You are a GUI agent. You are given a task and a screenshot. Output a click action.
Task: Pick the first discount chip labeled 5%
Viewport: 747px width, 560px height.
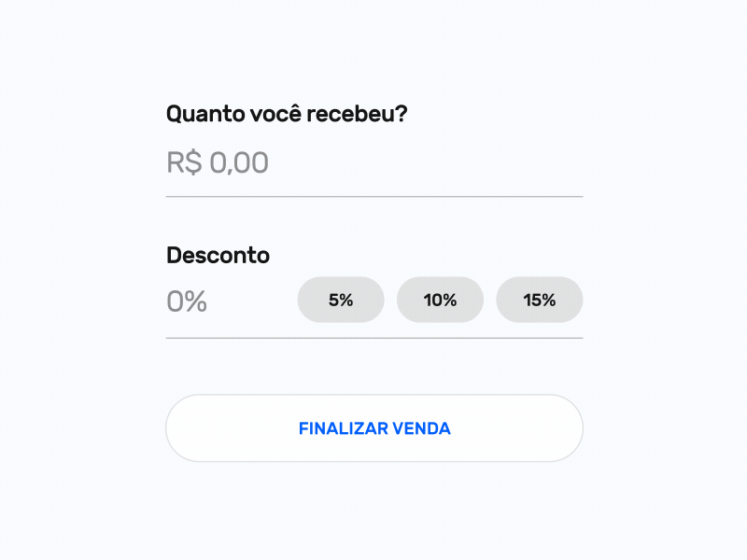pyautogui.click(x=341, y=300)
